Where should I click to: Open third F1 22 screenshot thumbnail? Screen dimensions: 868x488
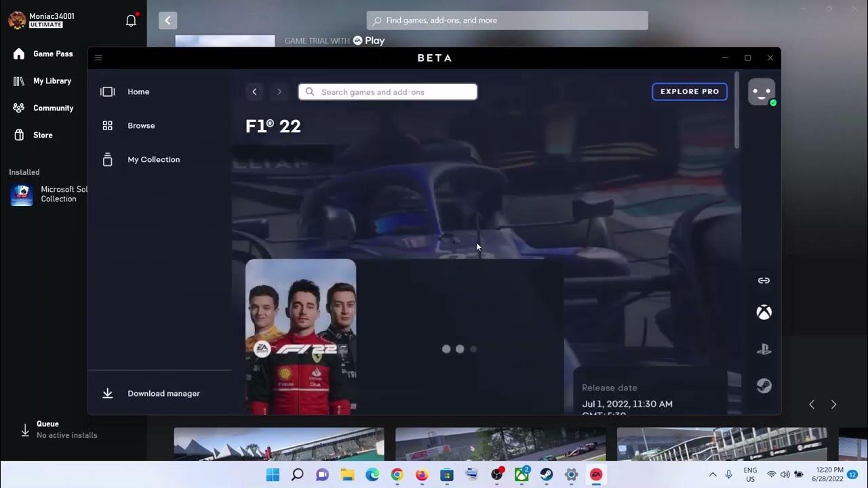pyautogui.click(x=722, y=444)
